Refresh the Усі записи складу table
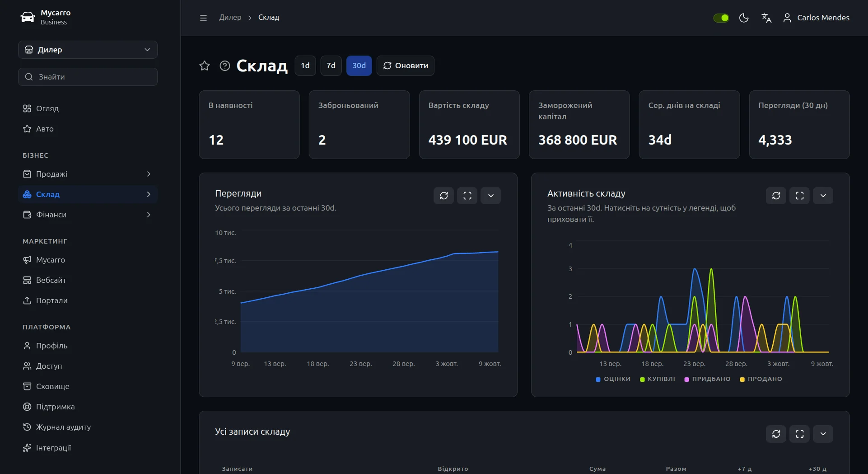Image resolution: width=868 pixels, height=474 pixels. [x=776, y=434]
